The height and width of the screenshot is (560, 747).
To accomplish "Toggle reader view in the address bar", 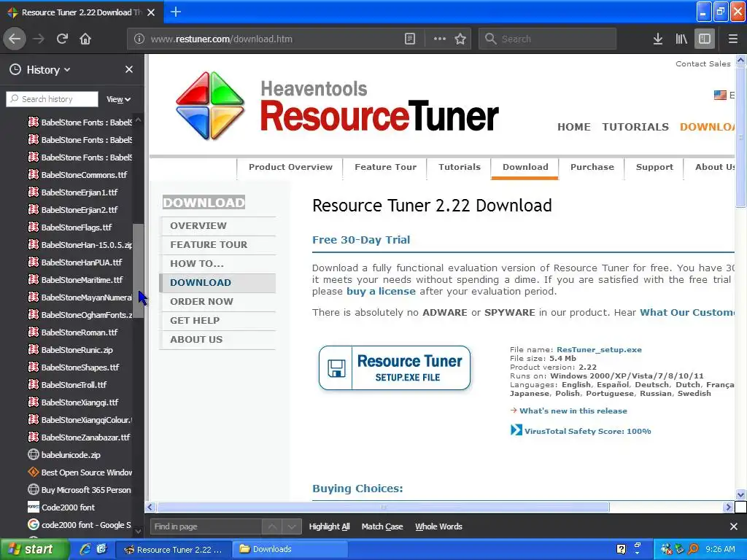I will tap(410, 39).
